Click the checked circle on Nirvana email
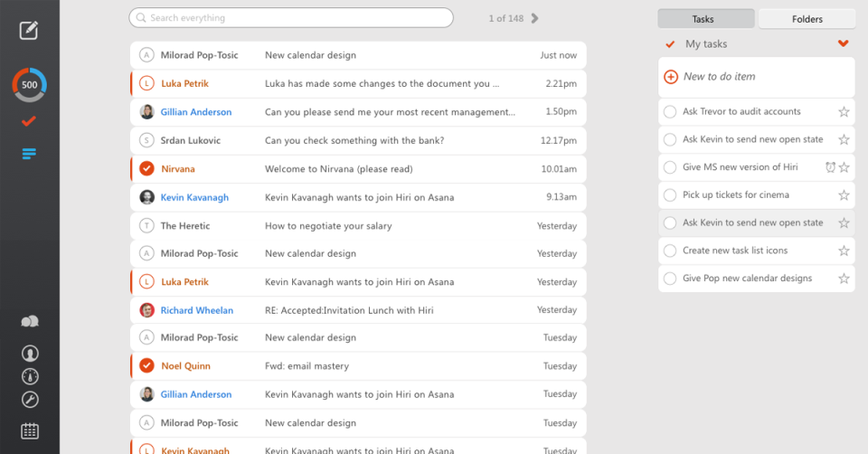868x454 pixels. click(x=146, y=168)
